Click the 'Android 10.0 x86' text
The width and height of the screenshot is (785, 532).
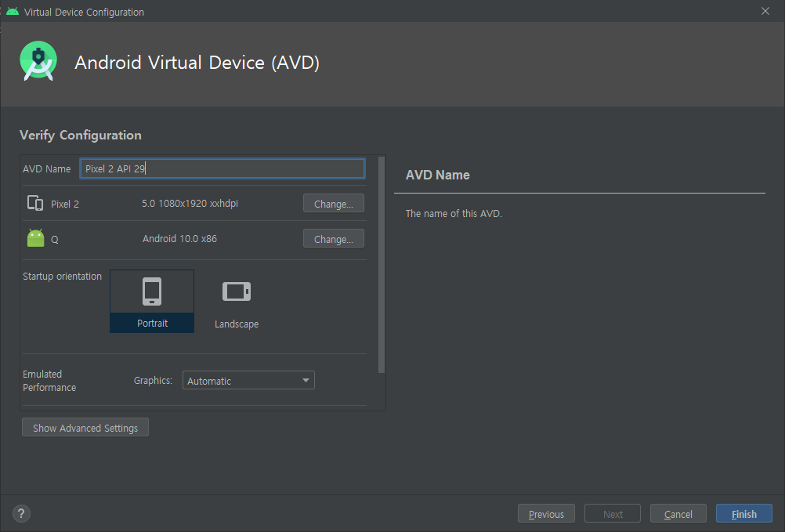click(x=179, y=239)
